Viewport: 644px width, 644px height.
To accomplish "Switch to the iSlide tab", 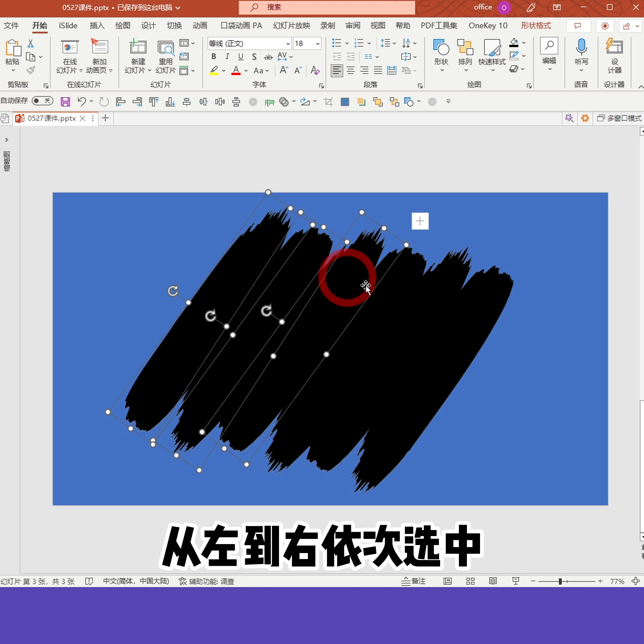I will tap(68, 26).
